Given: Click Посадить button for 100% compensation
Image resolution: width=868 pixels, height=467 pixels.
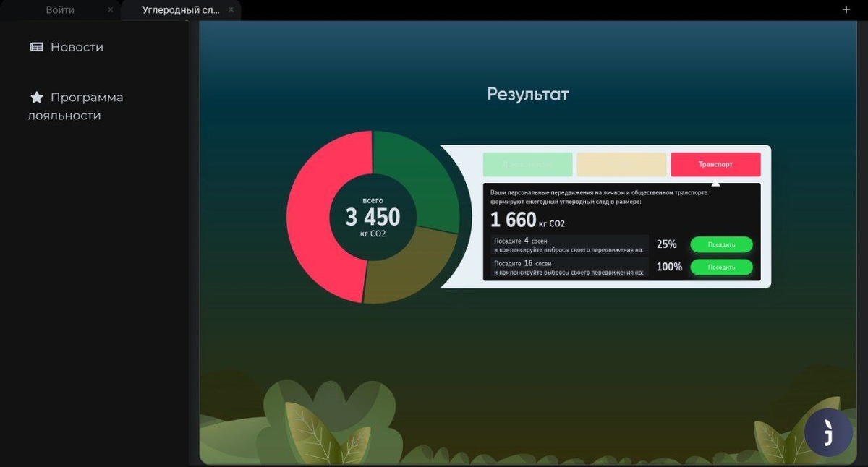Looking at the screenshot, I should point(721,267).
